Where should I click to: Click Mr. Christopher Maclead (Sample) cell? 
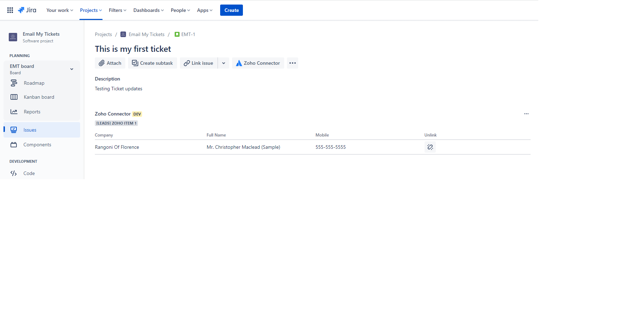pos(243,147)
